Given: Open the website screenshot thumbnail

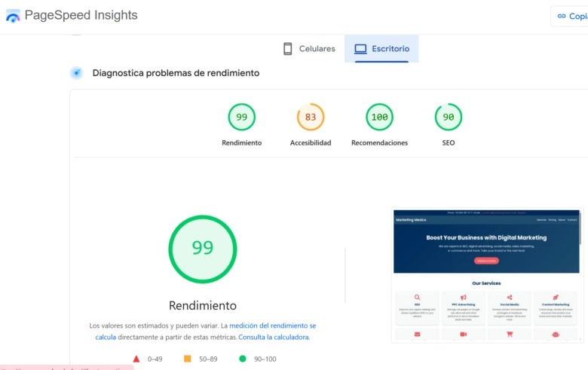Looking at the screenshot, I should click(487, 275).
